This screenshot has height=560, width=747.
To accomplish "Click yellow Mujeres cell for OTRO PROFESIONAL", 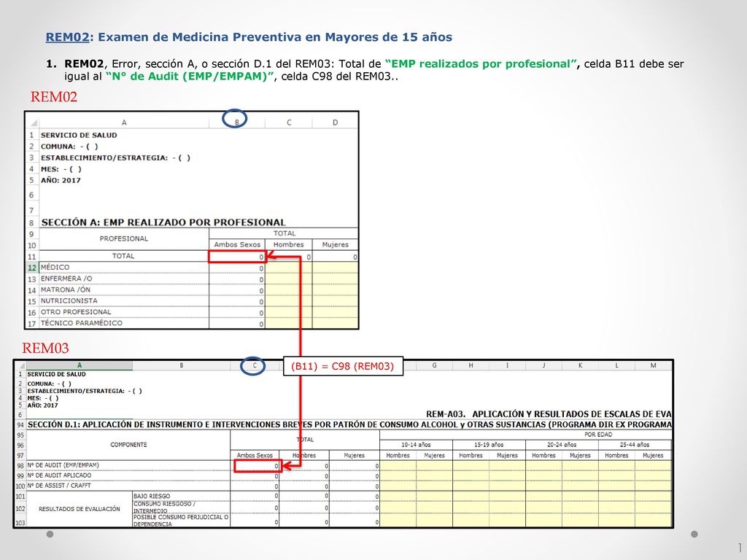I will [336, 312].
